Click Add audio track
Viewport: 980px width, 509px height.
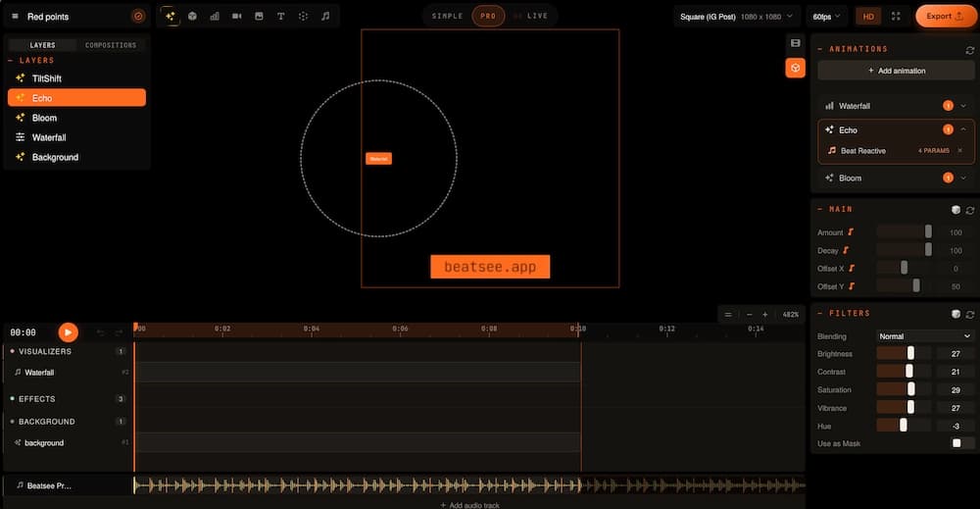[469, 505]
